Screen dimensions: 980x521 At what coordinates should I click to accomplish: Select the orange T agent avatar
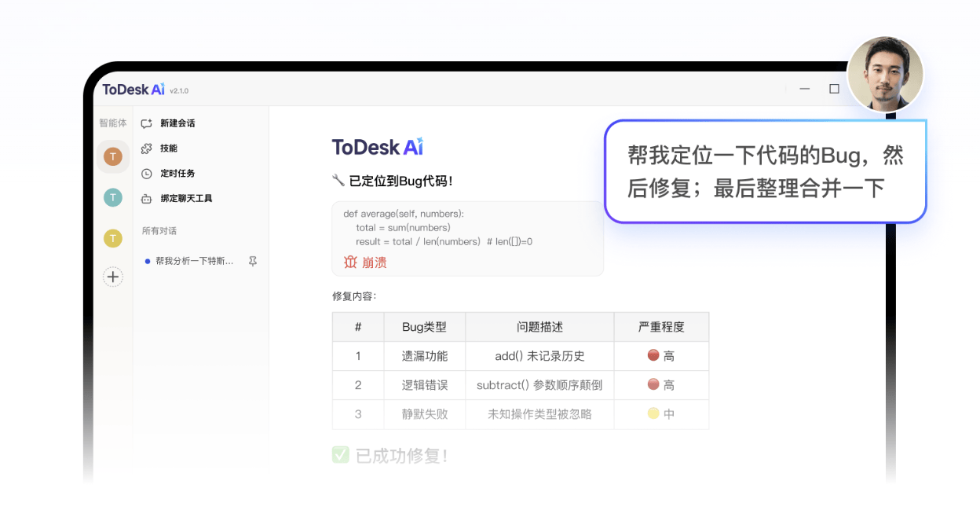(113, 156)
